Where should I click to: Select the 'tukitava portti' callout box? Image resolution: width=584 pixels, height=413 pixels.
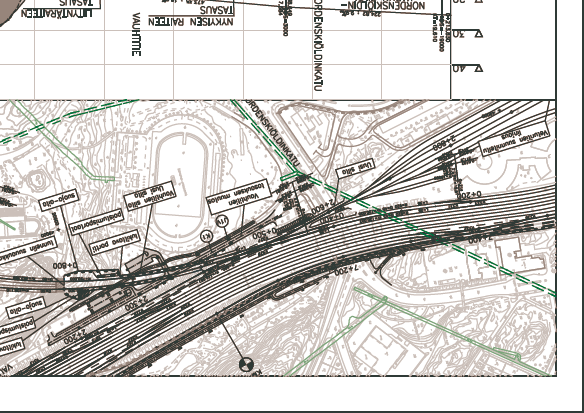tap(115, 242)
